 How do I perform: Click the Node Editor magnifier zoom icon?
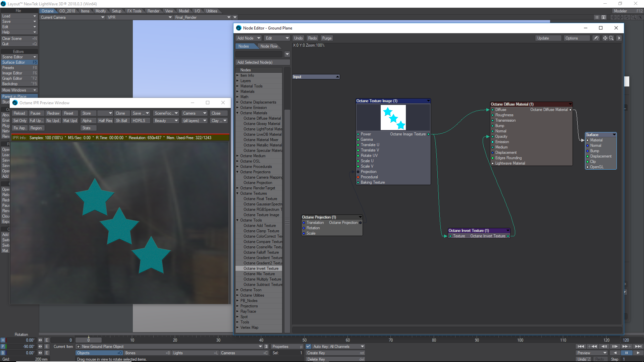pyautogui.click(x=611, y=38)
